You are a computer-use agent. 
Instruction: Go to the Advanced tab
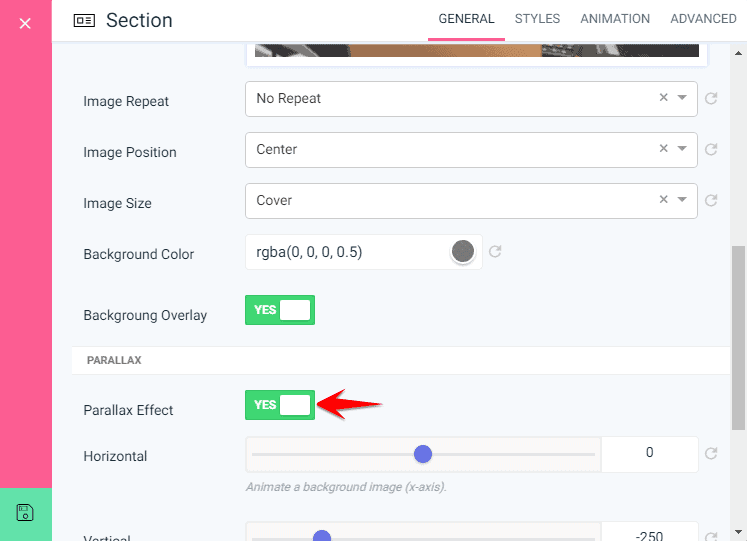[703, 19]
